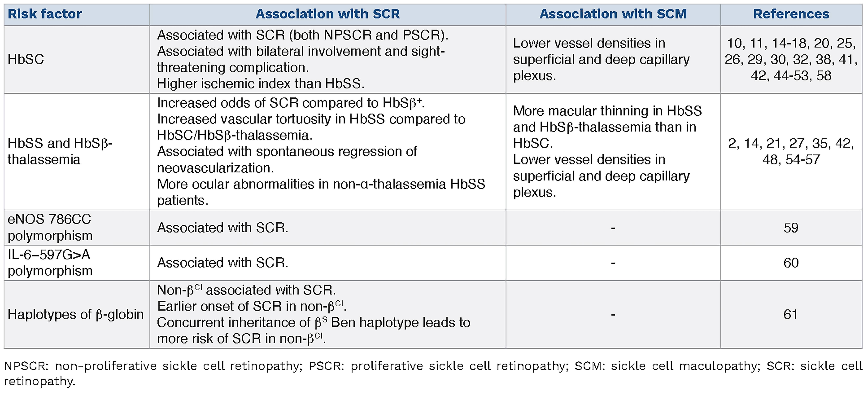Select the HbSC risk factor cell

(x=26, y=59)
